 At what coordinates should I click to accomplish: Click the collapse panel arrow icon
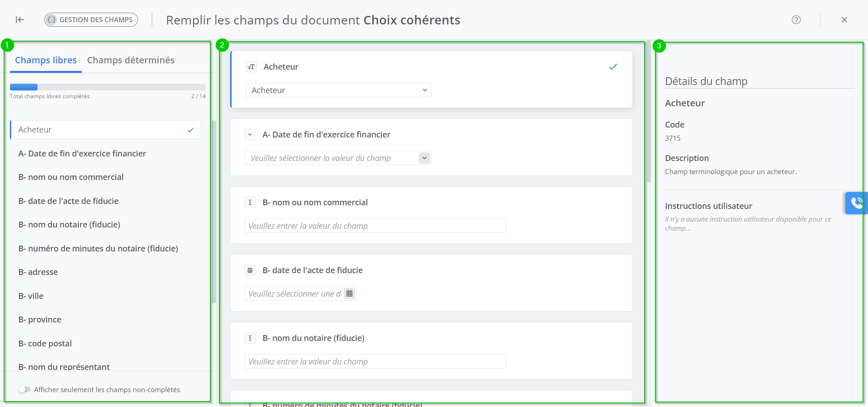[x=20, y=19]
